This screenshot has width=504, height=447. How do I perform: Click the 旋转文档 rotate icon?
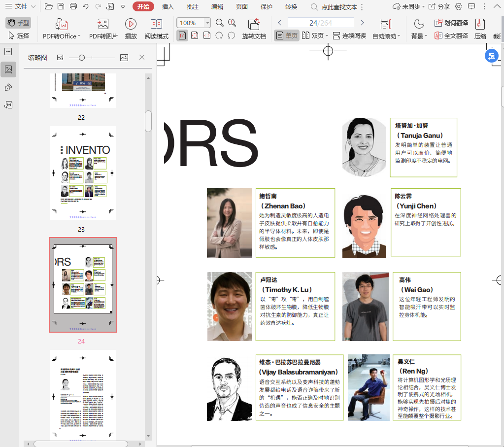254,24
